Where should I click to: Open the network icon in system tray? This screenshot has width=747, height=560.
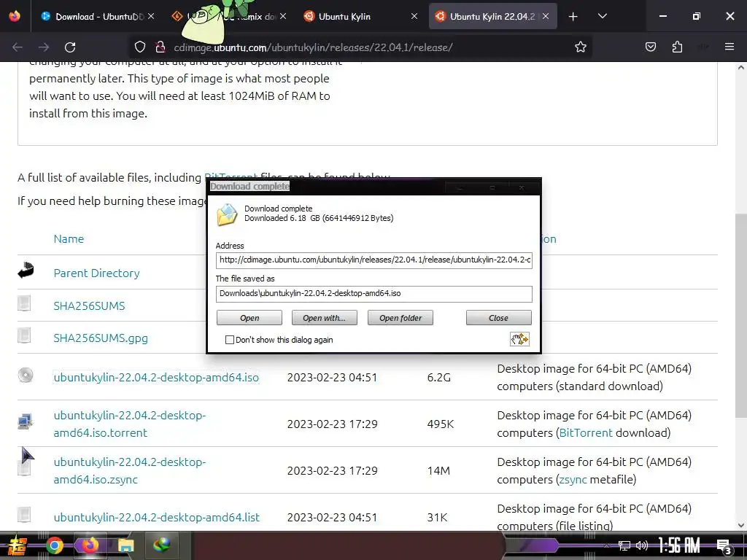point(624,545)
